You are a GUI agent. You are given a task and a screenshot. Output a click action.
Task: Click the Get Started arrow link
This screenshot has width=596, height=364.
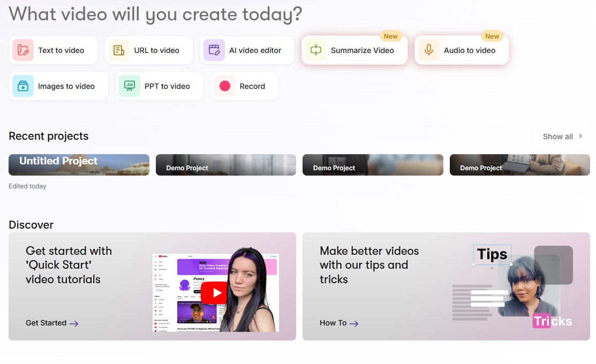(52, 323)
